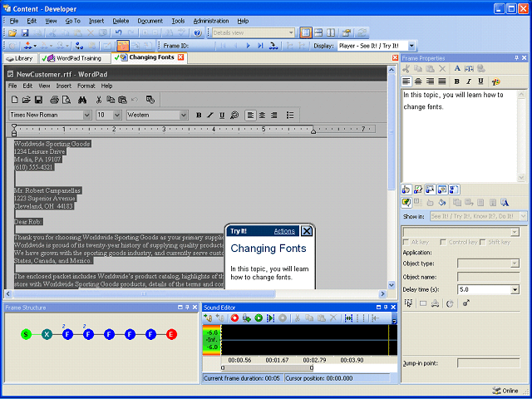Click the Actions link in Try It bubble
Viewport: 532px width, 399px height.
point(284,231)
